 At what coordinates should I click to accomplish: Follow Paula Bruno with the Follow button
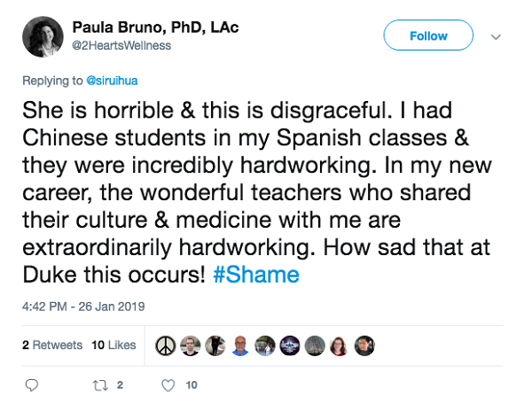tap(428, 36)
